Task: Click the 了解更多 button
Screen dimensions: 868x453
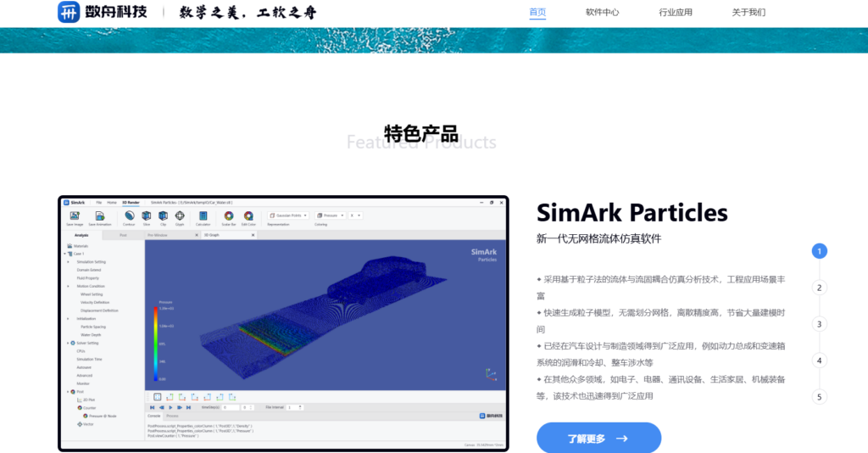Action: [x=598, y=439]
